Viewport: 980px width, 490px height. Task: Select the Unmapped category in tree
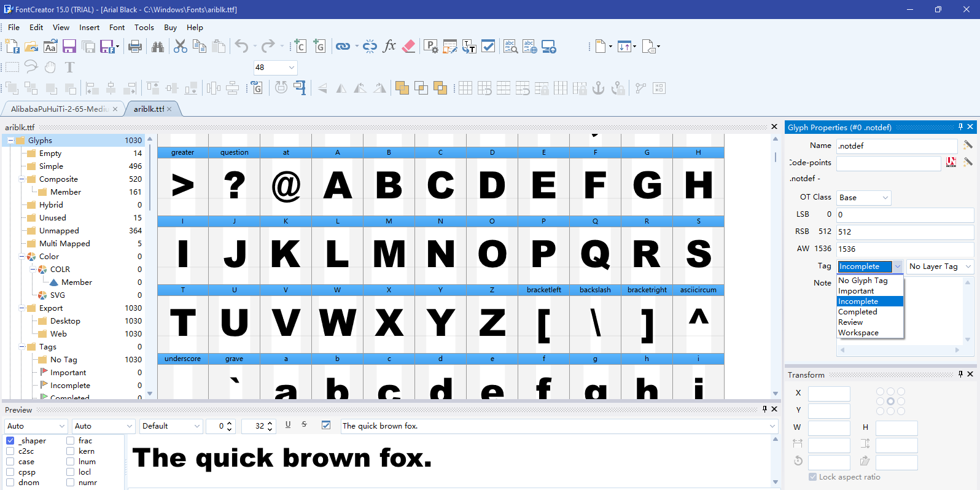tap(59, 230)
